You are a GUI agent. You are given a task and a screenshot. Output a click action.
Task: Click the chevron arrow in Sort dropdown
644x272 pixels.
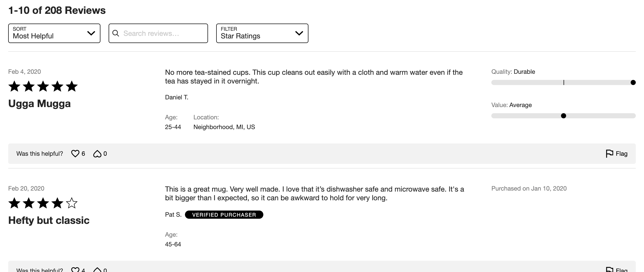(91, 33)
